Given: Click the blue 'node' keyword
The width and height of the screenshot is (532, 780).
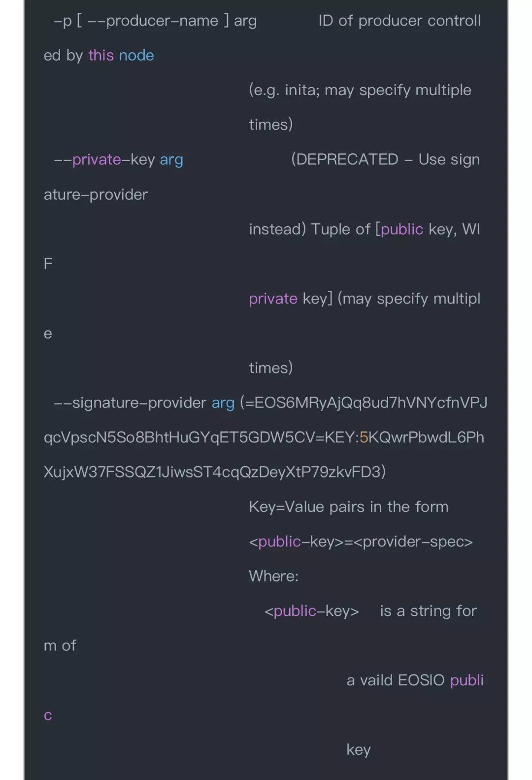Looking at the screenshot, I should 136,55.
